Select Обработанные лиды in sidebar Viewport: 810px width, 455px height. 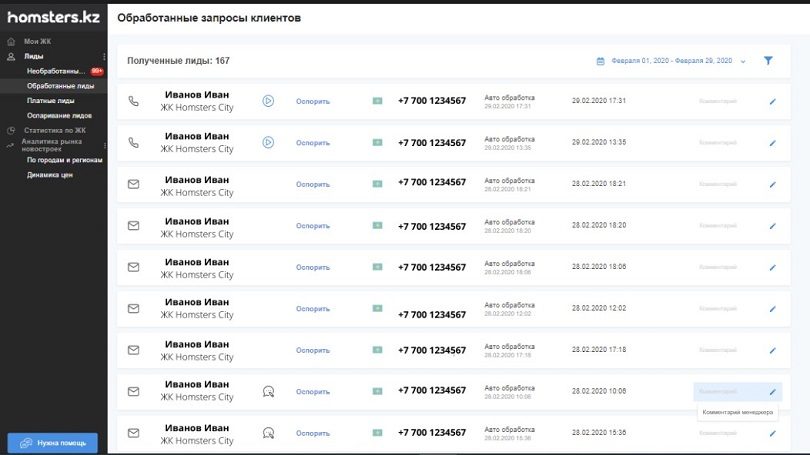tap(60, 86)
